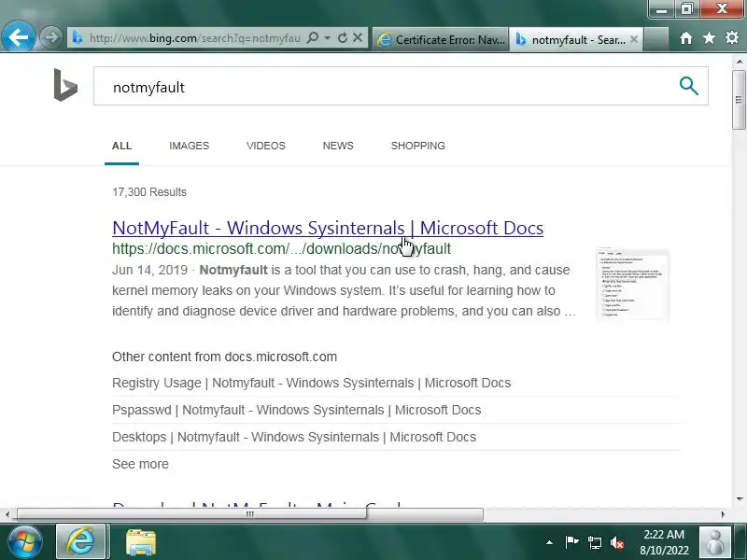Click See more under other content
Screen dimensions: 747x560
pos(140,464)
